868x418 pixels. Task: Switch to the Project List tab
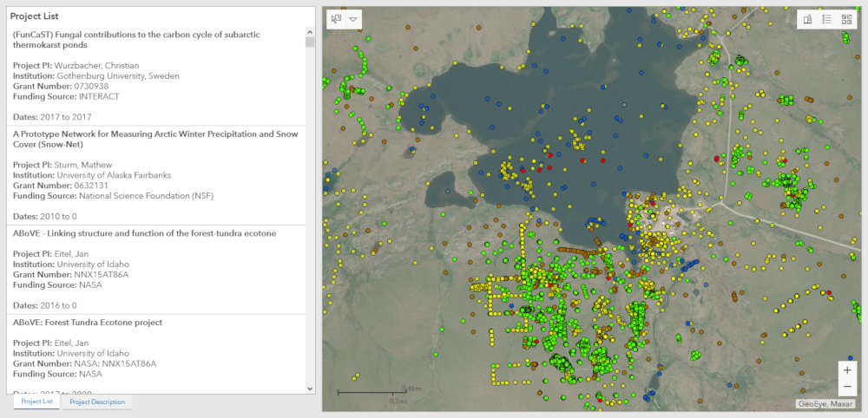click(36, 402)
